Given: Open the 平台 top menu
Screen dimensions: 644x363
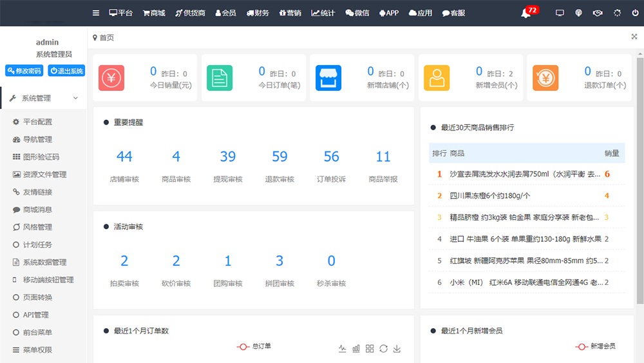Looking at the screenshot, I should click(x=121, y=13).
